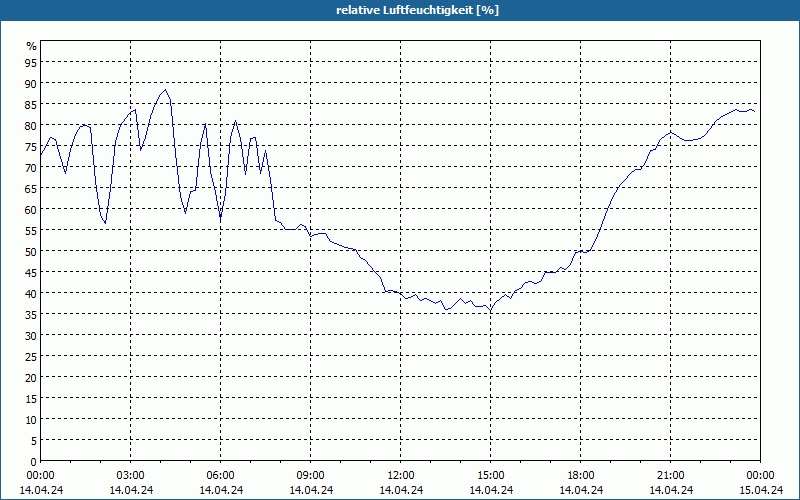Select the y-axis value 30

[31, 335]
